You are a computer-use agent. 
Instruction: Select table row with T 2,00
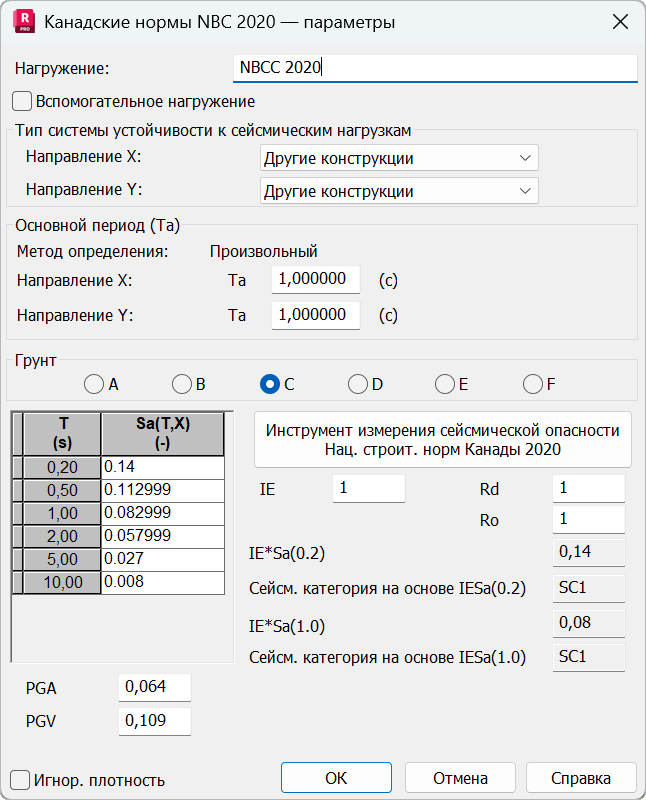[62, 536]
